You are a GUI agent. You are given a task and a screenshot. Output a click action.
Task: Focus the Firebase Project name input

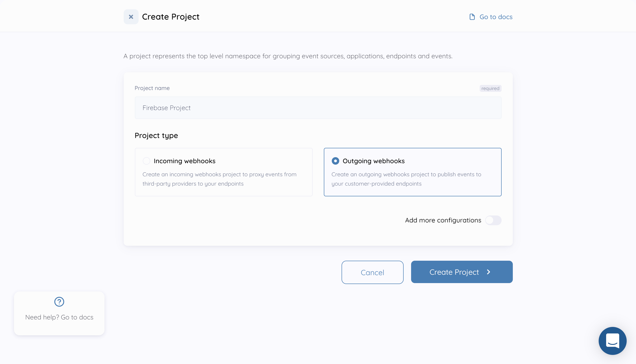coord(318,108)
